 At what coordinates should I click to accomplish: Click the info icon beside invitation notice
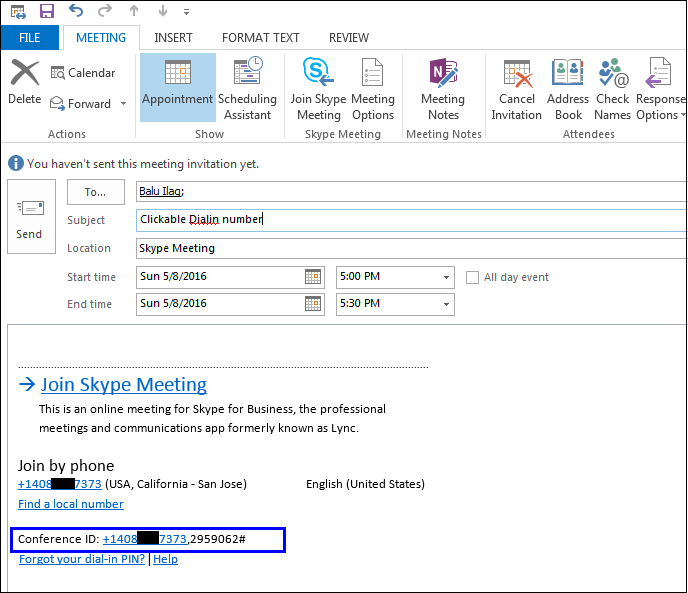[x=16, y=163]
